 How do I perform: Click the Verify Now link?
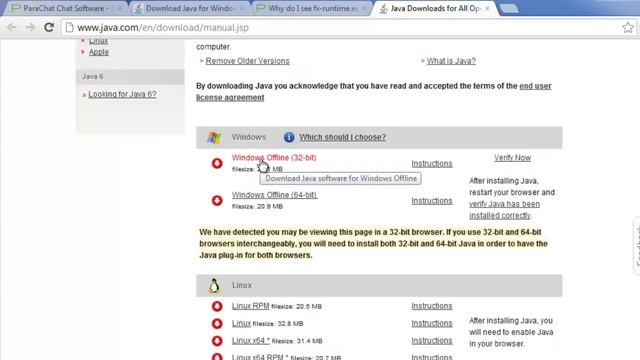coord(513,158)
